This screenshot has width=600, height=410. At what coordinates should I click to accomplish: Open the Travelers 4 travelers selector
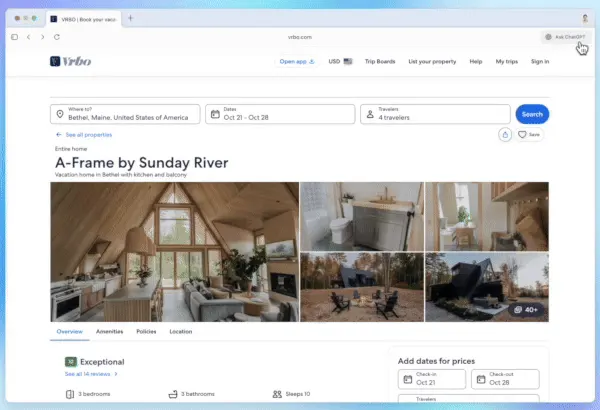435,114
